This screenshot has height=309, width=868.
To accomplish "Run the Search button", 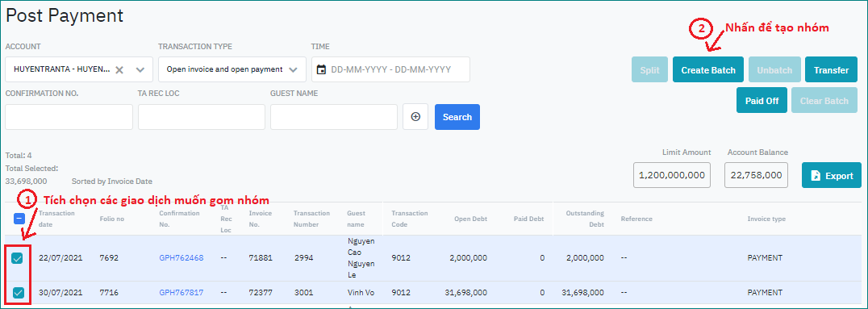I will pos(457,117).
